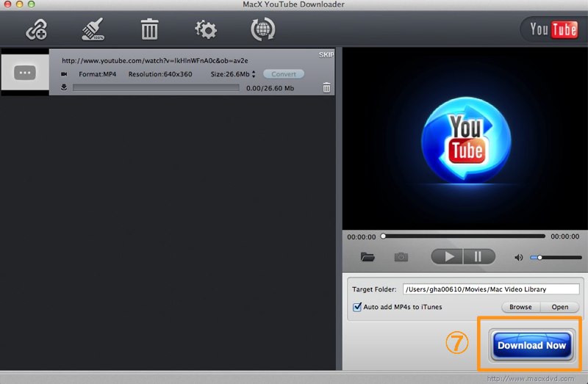
Task: Click the Resolution:640x360 label
Action: click(160, 74)
